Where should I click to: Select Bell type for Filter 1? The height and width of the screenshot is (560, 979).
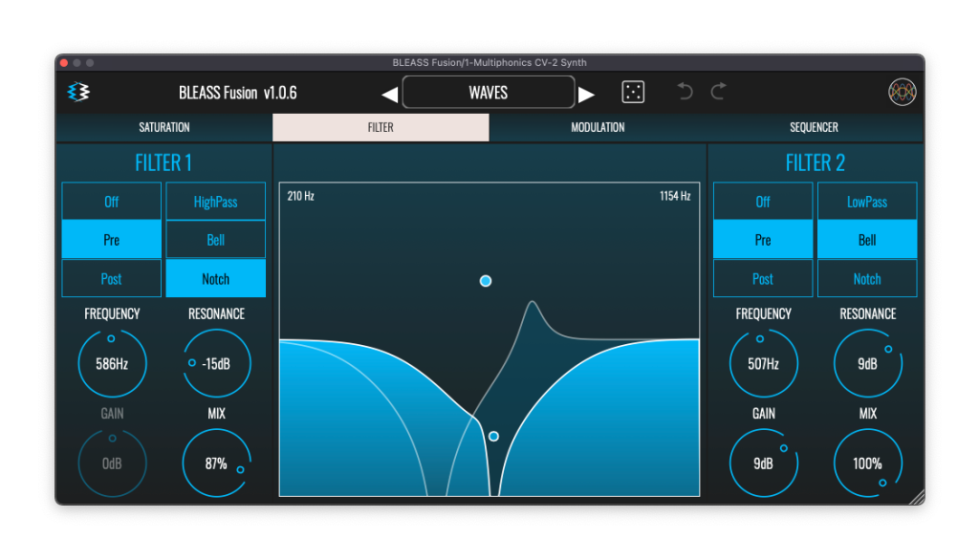[216, 240]
